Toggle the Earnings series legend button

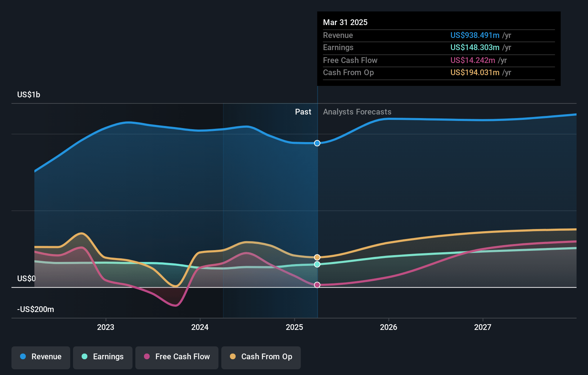(103, 357)
